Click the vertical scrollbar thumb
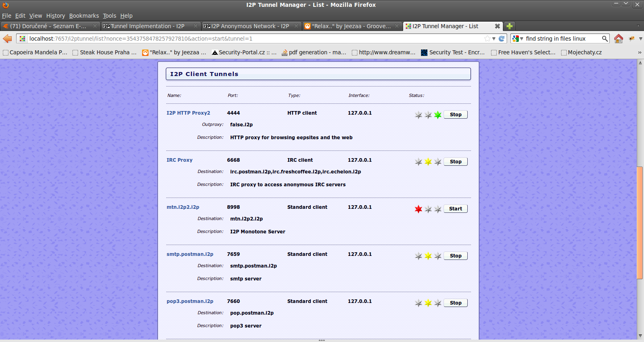644x342 pixels. [640, 223]
